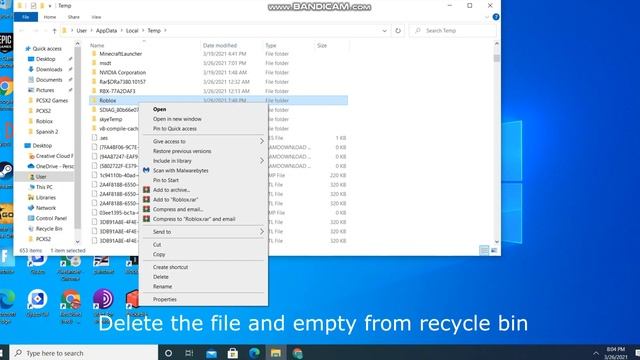Open Recycle Bin in navigation pane

(x=49, y=229)
